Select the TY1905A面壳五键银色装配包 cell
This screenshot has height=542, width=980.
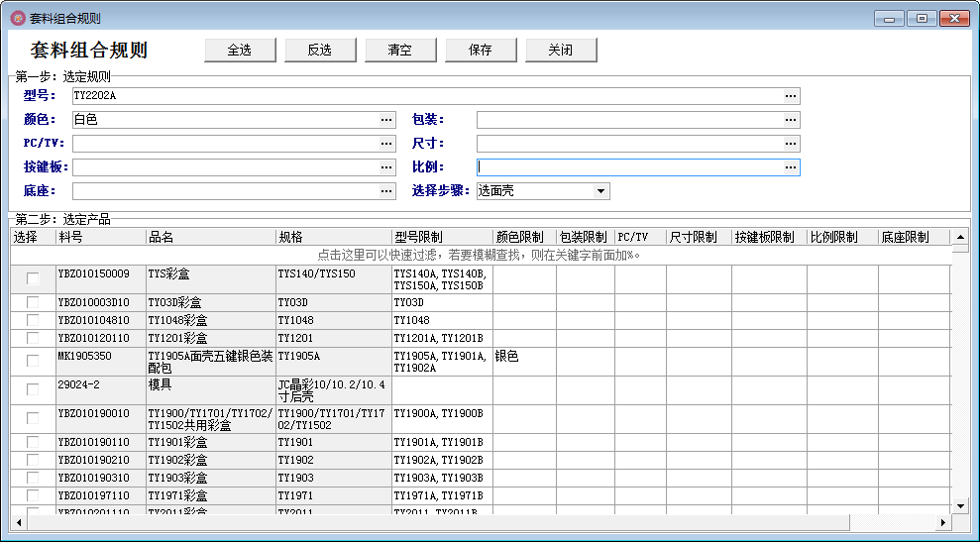(x=211, y=362)
